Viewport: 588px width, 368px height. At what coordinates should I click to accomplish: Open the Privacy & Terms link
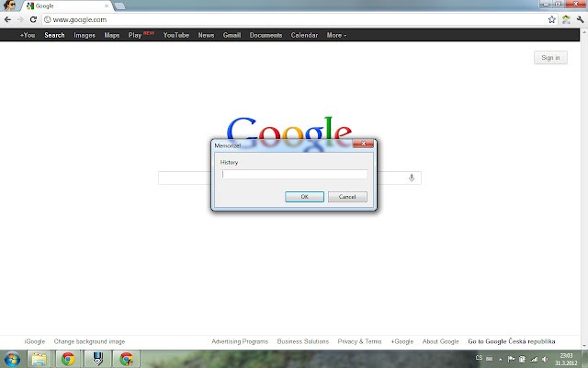pos(359,341)
